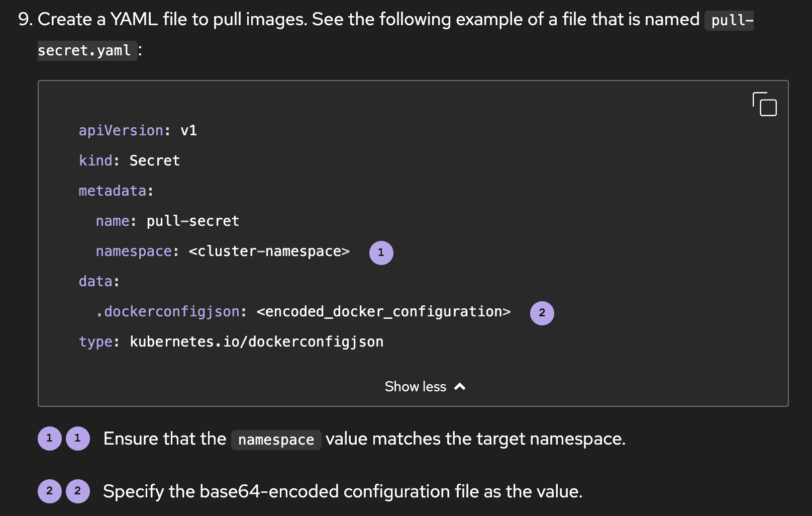Viewport: 812px width, 516px height.
Task: Click the <cluster-namespace> placeholder
Action: click(269, 251)
